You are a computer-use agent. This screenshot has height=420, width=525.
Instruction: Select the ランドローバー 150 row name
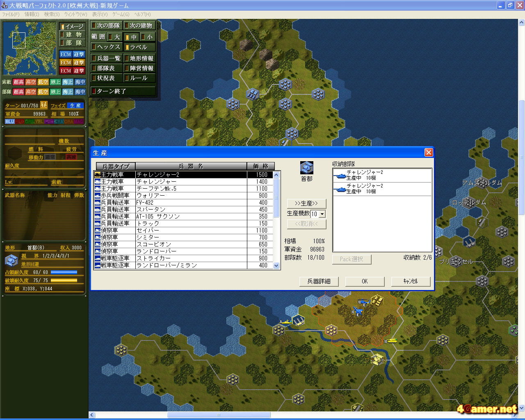pyautogui.click(x=157, y=251)
